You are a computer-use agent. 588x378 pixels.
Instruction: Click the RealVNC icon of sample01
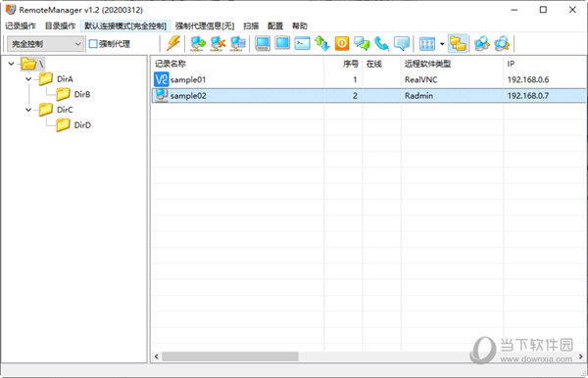162,79
